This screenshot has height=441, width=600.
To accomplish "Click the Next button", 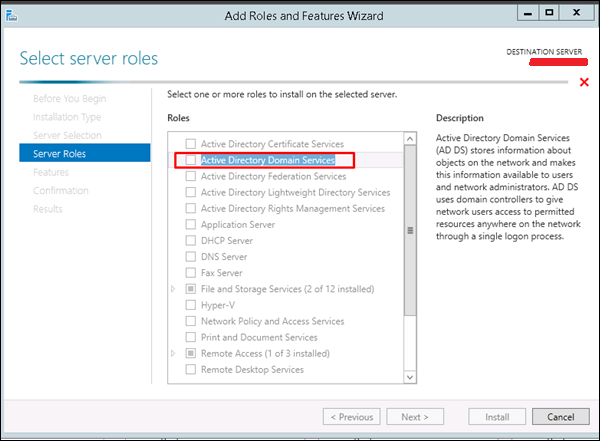I will 415,416.
